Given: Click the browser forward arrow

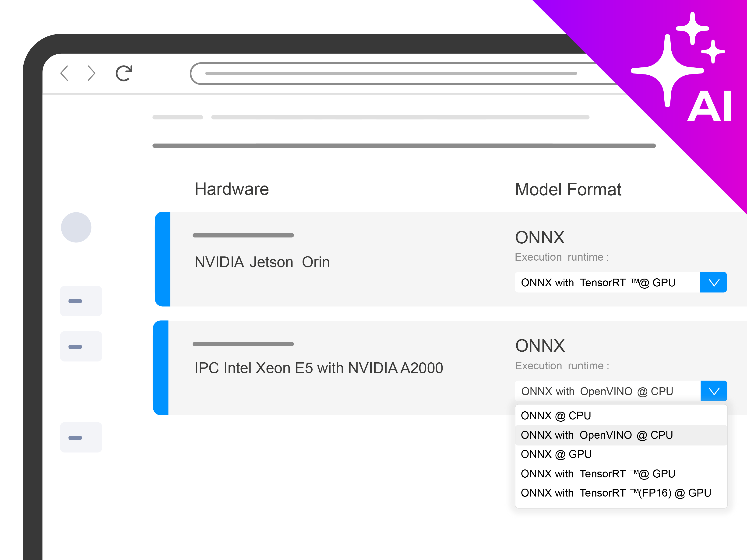Looking at the screenshot, I should [x=91, y=73].
